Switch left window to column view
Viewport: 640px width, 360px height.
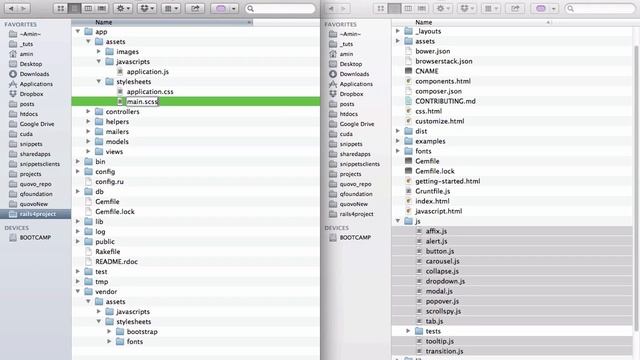tap(88, 8)
